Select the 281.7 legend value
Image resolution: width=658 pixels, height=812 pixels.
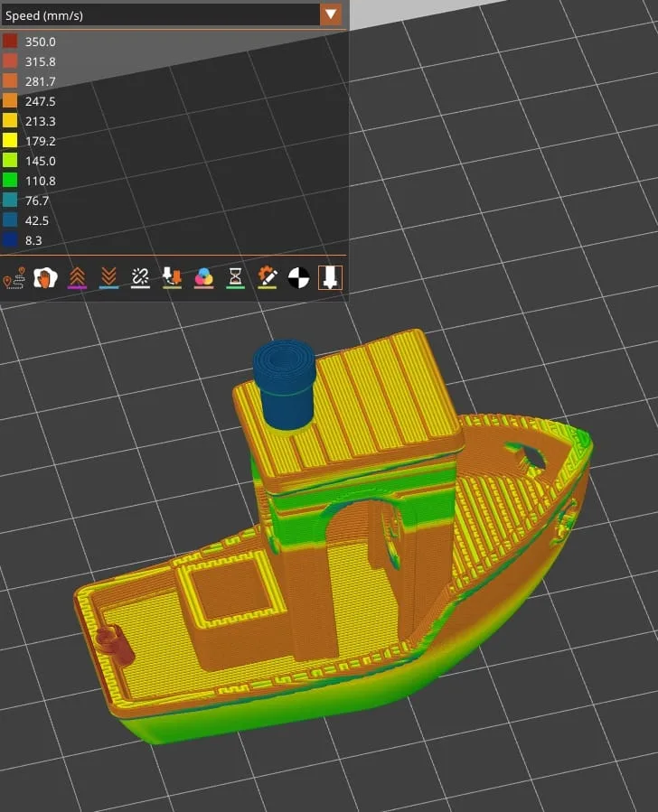click(41, 81)
